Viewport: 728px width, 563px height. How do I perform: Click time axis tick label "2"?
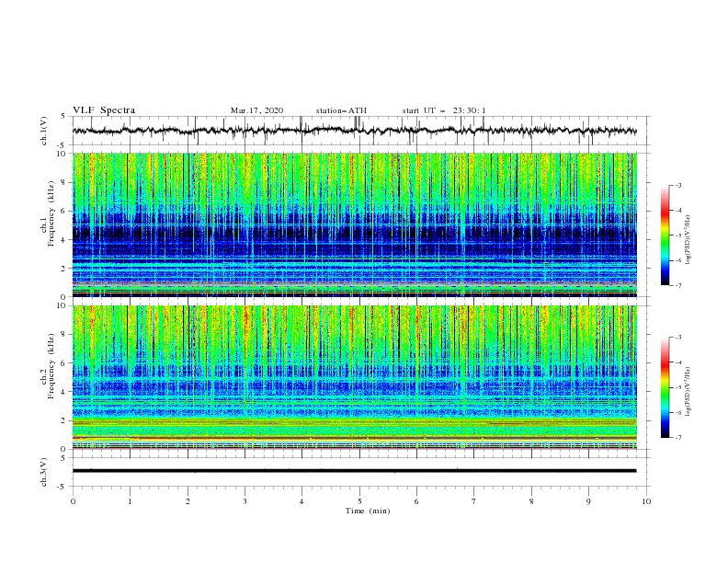pos(188,501)
